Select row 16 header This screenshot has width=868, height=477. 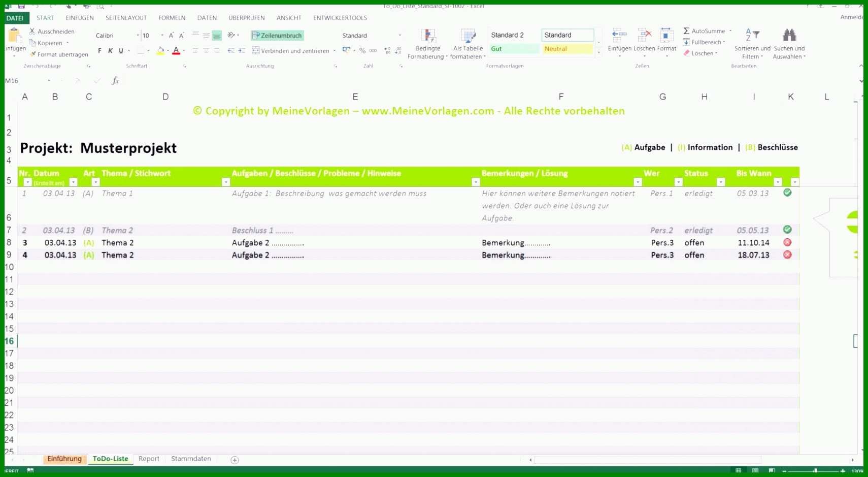tap(9, 341)
